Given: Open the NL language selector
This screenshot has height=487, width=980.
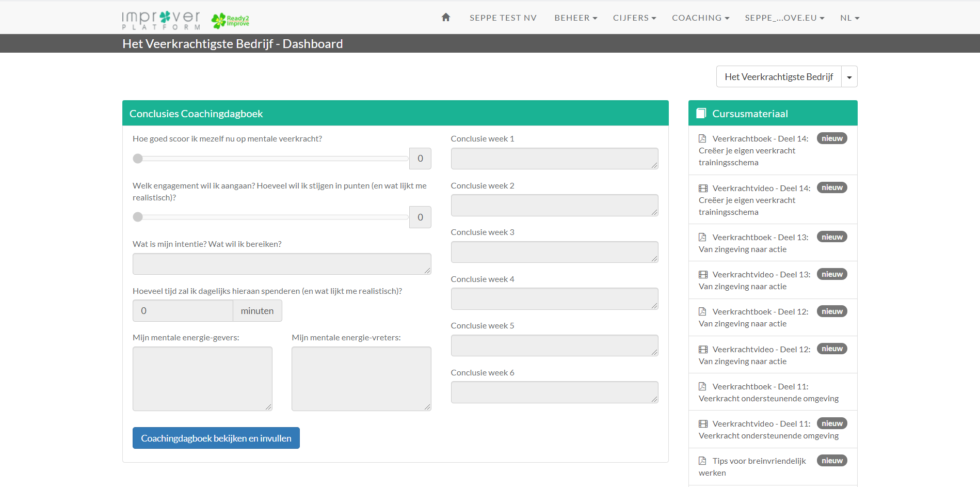Looking at the screenshot, I should pyautogui.click(x=849, y=18).
